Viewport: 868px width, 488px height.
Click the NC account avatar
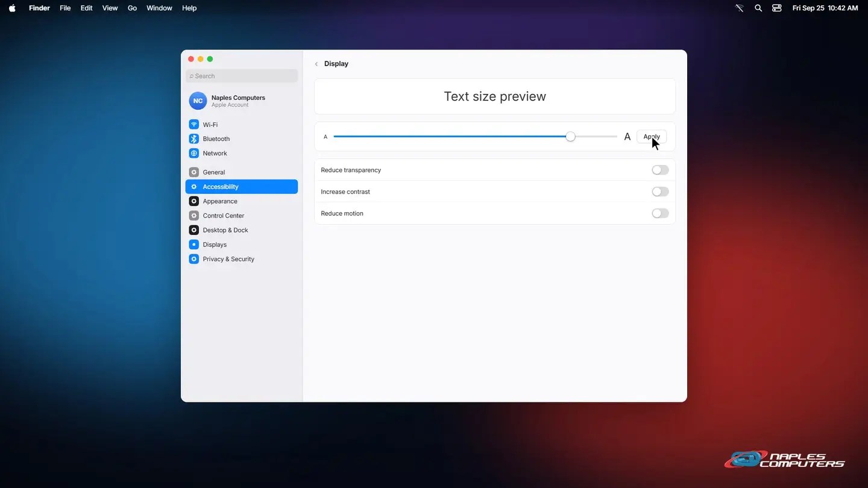[198, 101]
